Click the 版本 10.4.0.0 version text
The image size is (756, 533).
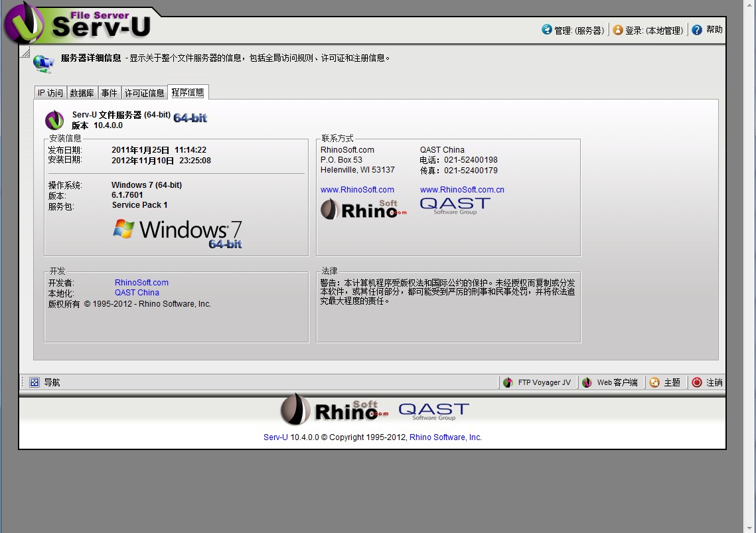pos(98,125)
